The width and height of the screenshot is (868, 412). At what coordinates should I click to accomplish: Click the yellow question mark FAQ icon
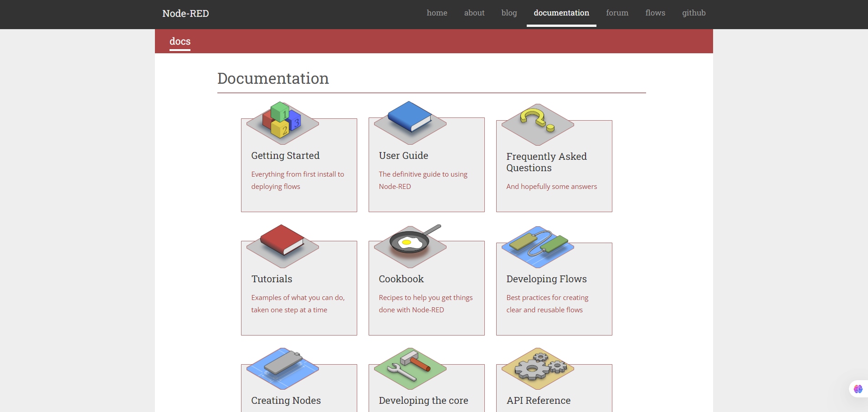[538, 124]
